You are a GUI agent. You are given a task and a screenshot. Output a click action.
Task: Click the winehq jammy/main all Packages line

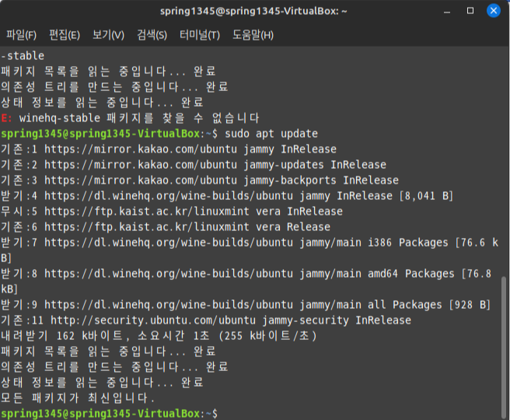click(x=246, y=305)
